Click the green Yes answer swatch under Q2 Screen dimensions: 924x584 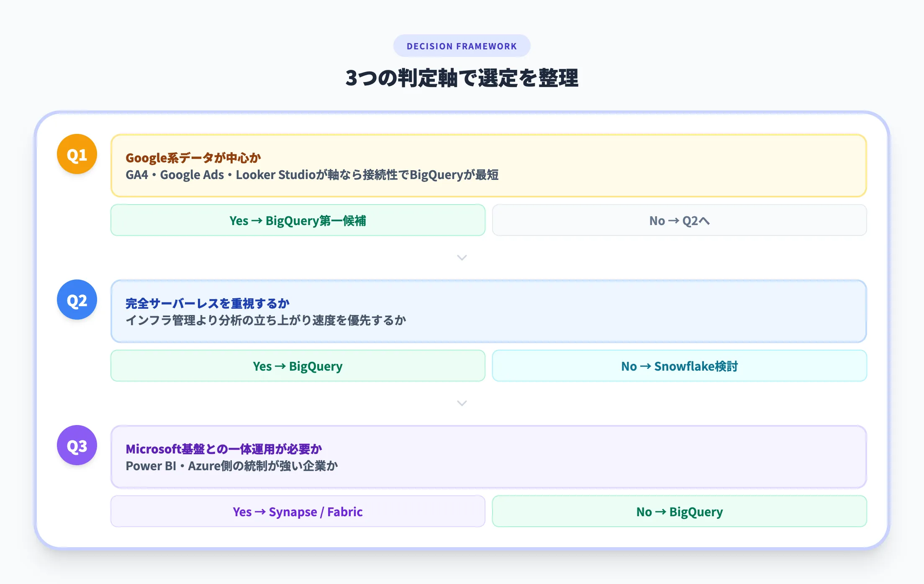(297, 366)
